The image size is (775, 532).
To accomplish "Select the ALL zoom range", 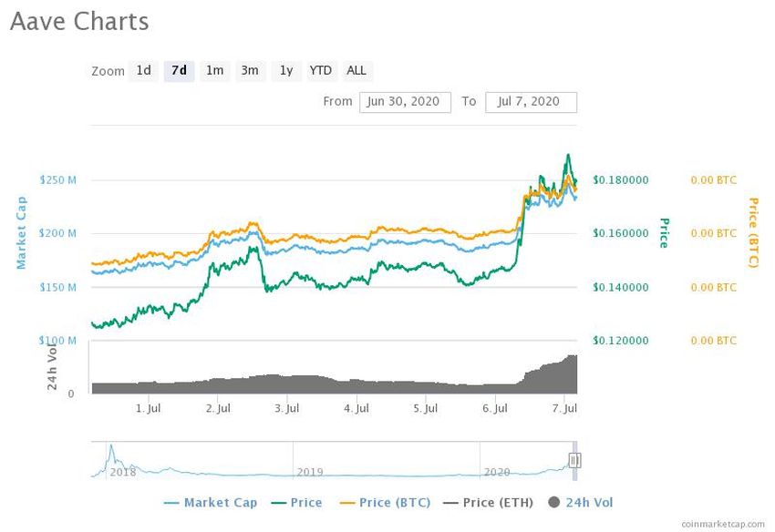I will click(x=356, y=70).
